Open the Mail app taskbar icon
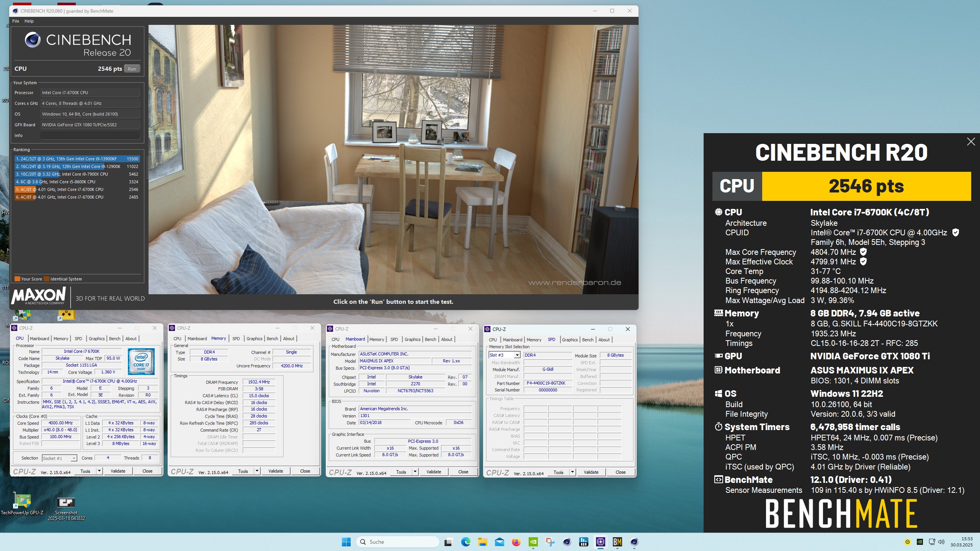 499,542
